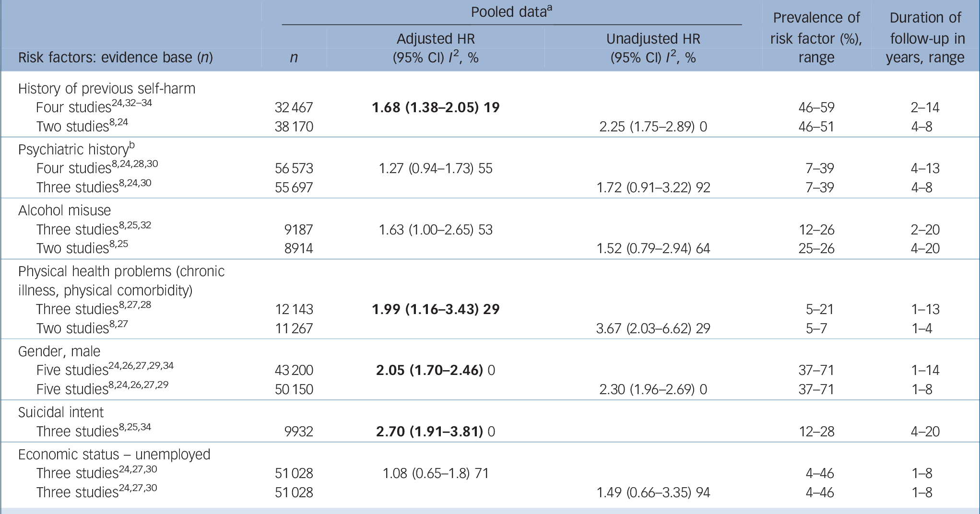Click 'Economic status – unemployed' row label
The height and width of the screenshot is (514, 980).
(114, 455)
